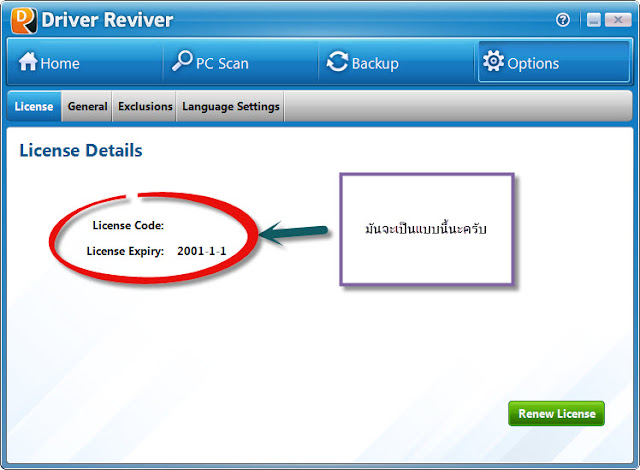The width and height of the screenshot is (640, 470).
Task: Open the General tab
Action: [87, 106]
